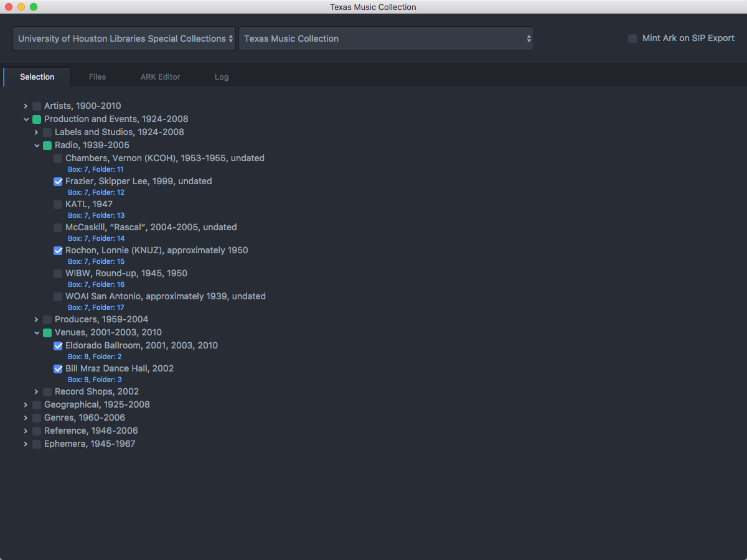Image resolution: width=747 pixels, height=560 pixels.
Task: Click the Bill Mraz Dance Hall label
Action: (119, 369)
